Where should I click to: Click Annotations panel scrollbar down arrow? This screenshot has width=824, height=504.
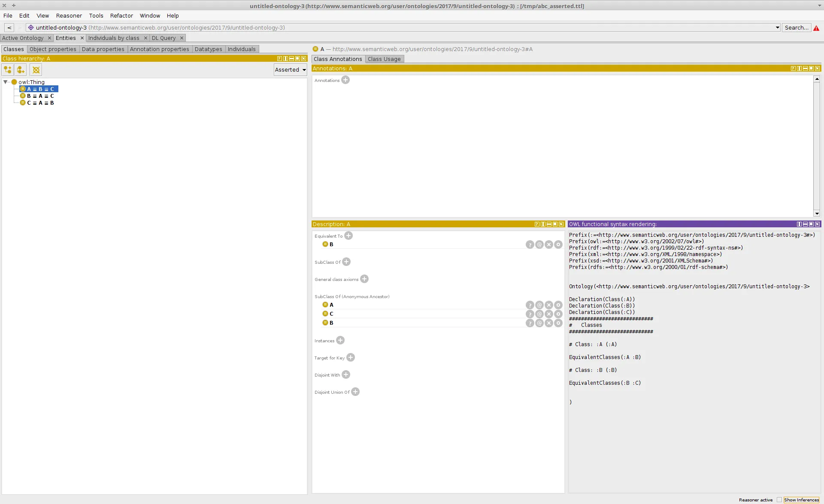[817, 213]
